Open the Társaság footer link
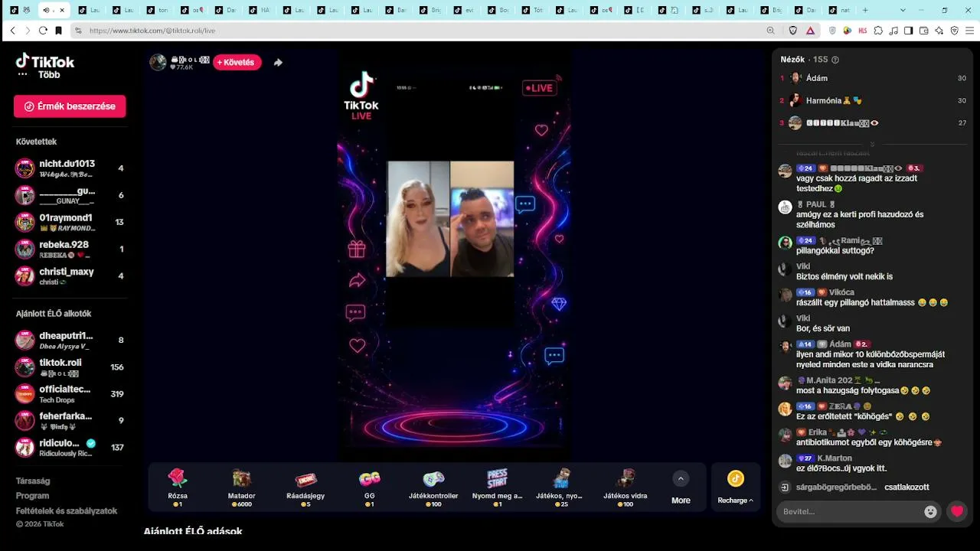980x551 pixels. pyautogui.click(x=33, y=481)
